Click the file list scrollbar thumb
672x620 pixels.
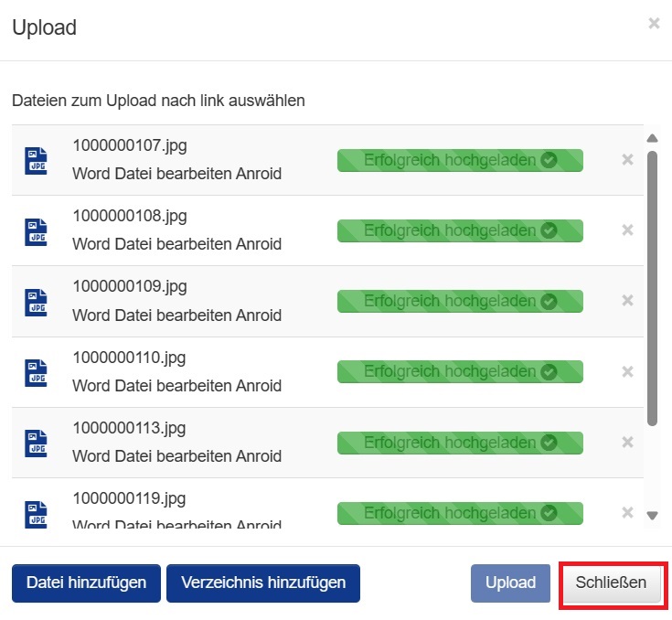pyautogui.click(x=652, y=288)
